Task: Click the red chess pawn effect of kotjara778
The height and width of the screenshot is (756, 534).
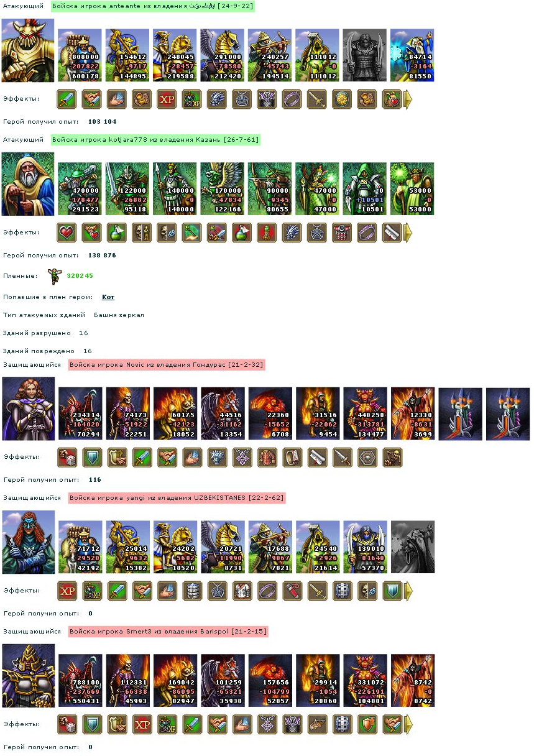Action: pyautogui.click(x=265, y=233)
